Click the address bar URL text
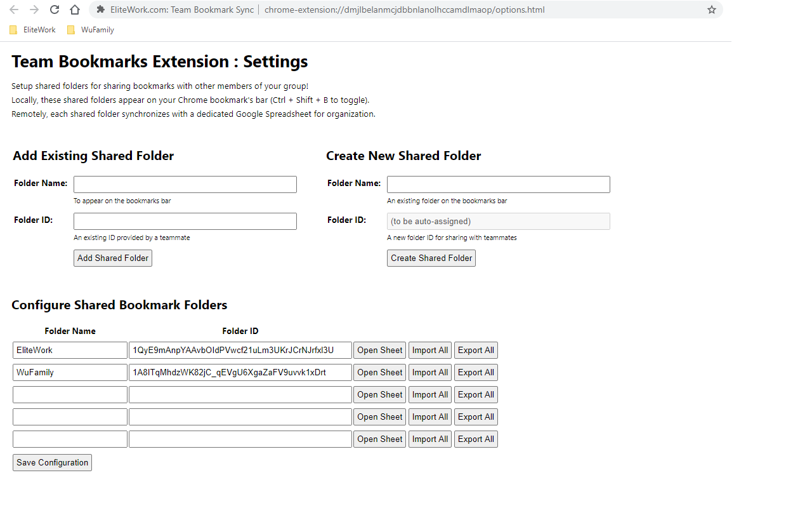This screenshot has height=508, width=812. point(404,10)
